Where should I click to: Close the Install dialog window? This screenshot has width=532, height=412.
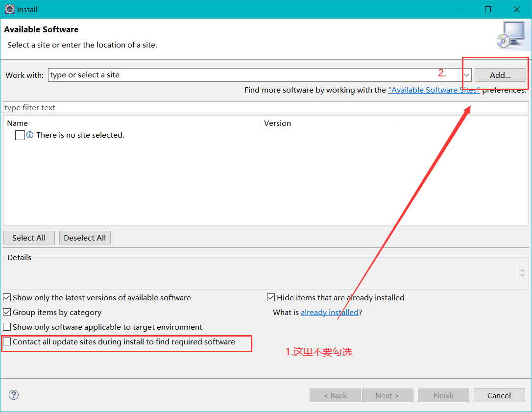[x=517, y=9]
